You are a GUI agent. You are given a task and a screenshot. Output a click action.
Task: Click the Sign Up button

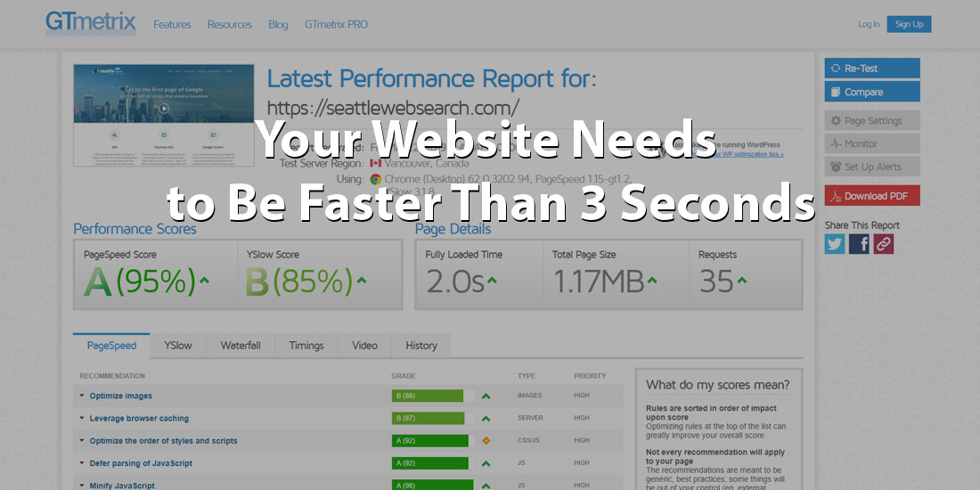pos(909,24)
